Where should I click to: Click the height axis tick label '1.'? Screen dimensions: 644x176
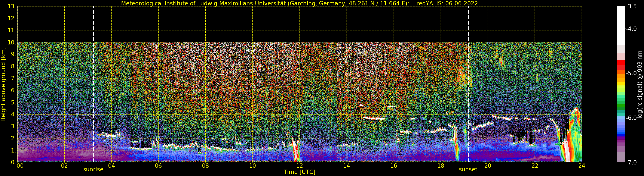pyautogui.click(x=13, y=150)
